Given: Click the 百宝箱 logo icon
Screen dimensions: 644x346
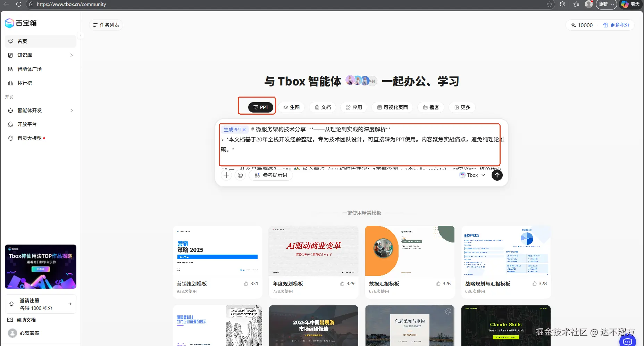Looking at the screenshot, I should pos(9,23).
